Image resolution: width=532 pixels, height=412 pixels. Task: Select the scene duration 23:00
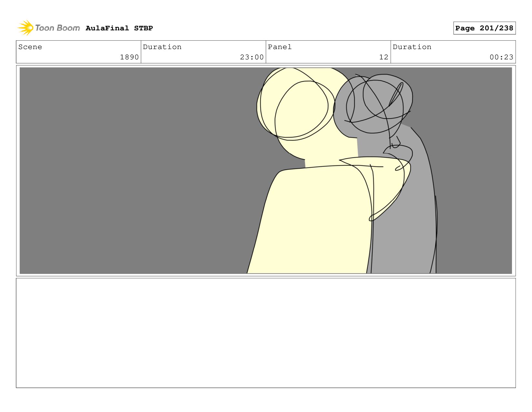(252, 57)
